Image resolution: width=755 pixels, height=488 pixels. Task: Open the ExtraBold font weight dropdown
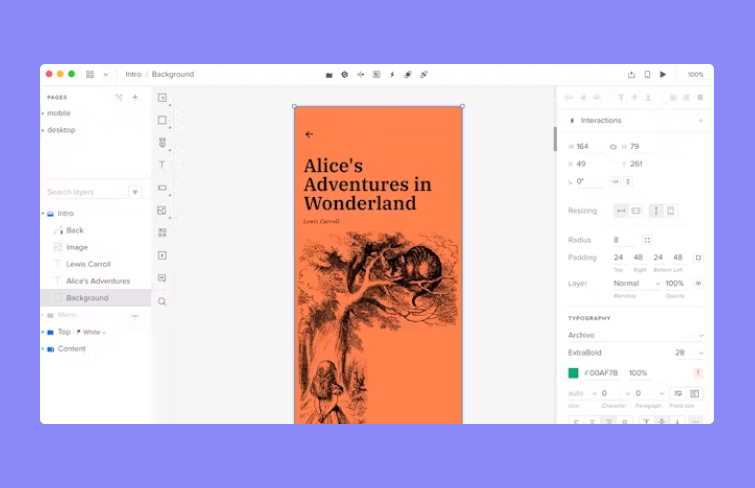(x=616, y=353)
